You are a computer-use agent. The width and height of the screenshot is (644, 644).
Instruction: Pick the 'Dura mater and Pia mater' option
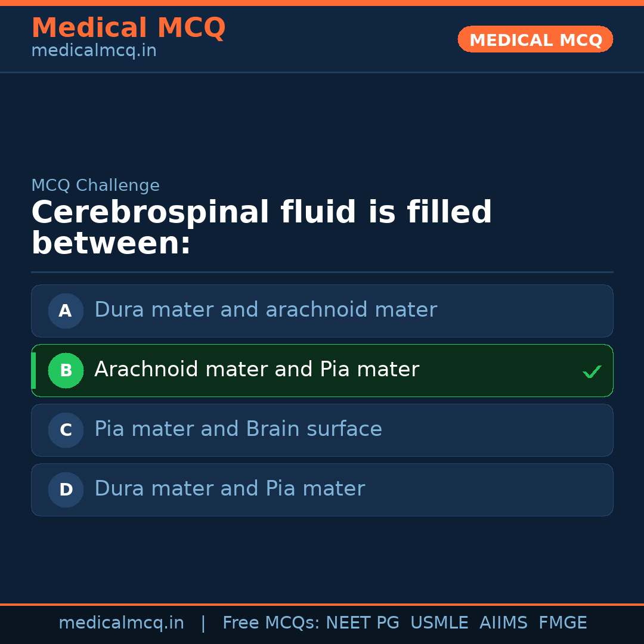(230, 489)
